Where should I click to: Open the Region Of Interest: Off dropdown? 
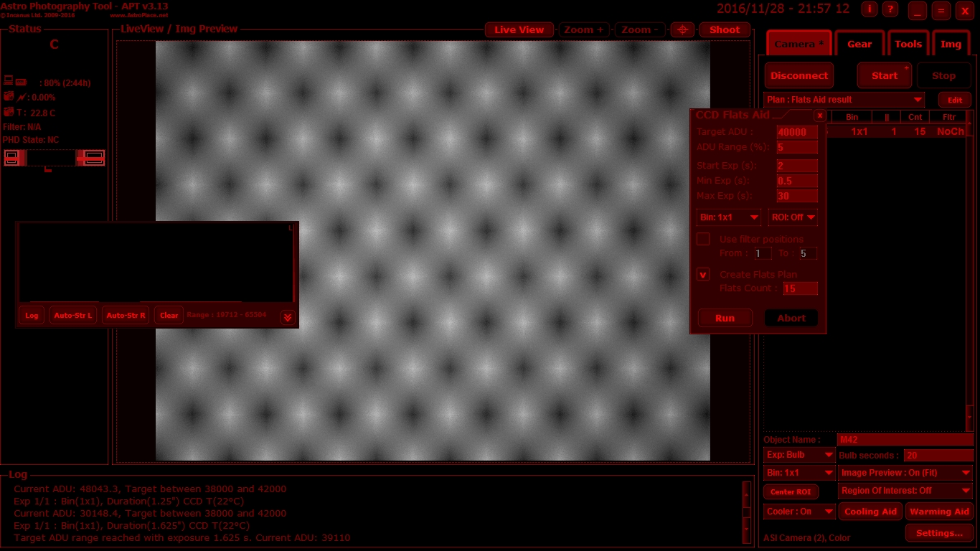click(905, 491)
